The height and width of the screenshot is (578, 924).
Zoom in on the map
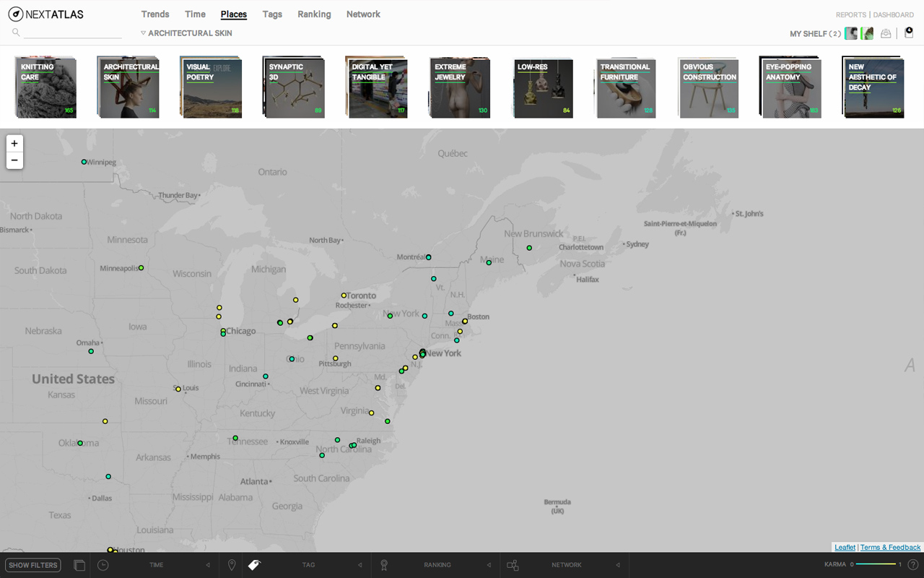point(14,143)
